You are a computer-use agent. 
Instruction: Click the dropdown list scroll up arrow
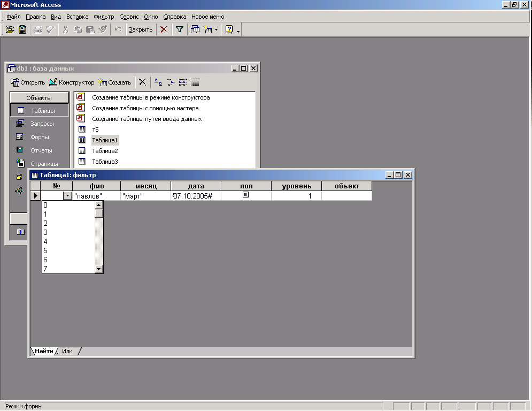pos(99,205)
